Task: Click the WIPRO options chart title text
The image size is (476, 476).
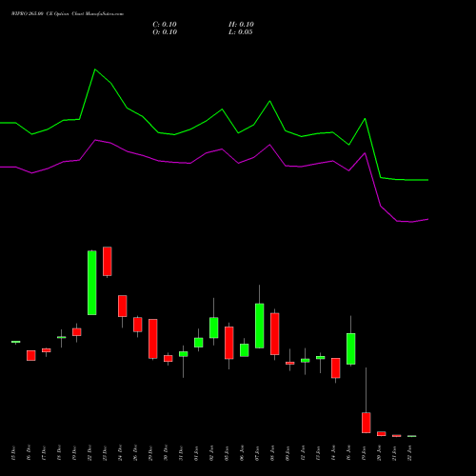Action: pos(68,14)
